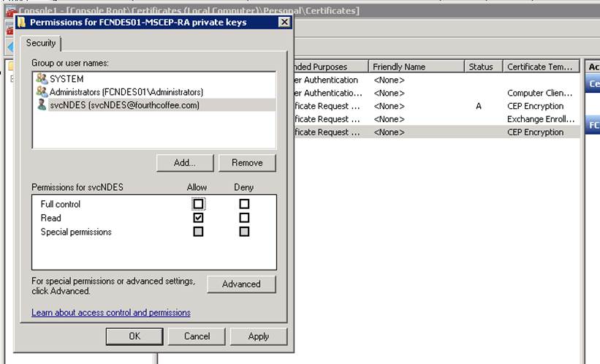
Task: Check Allow for Full control
Action: coord(198,204)
